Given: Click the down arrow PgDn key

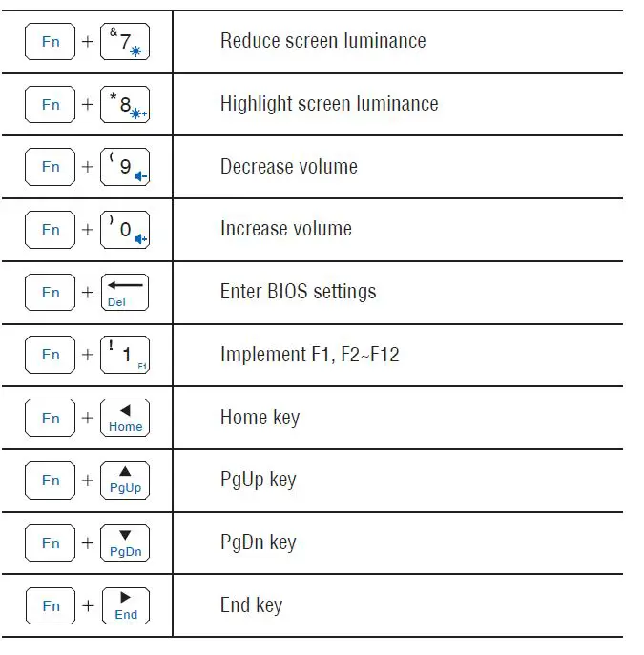Looking at the screenshot, I should (125, 542).
